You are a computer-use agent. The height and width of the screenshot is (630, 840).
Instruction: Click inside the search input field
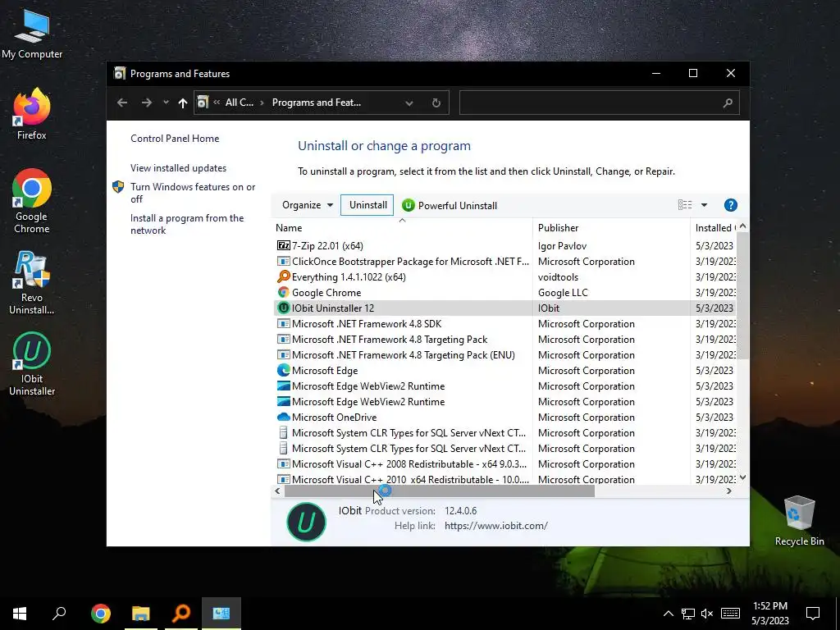pos(589,103)
